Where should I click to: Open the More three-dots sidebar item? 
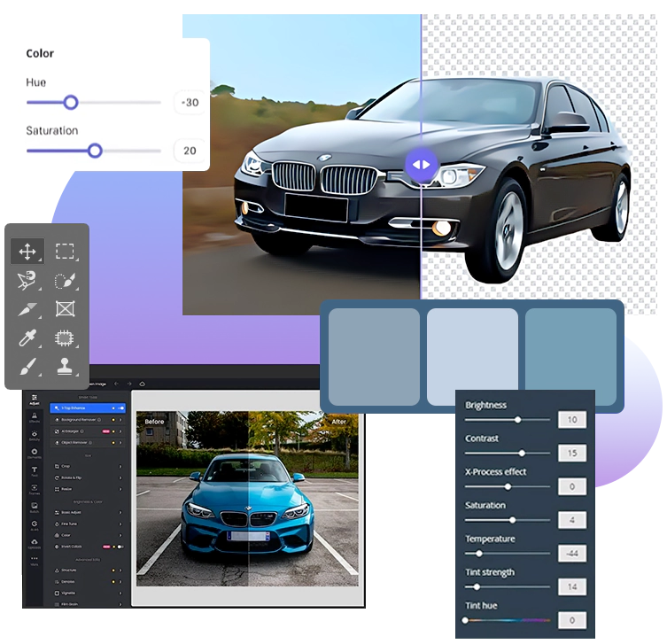click(x=35, y=560)
